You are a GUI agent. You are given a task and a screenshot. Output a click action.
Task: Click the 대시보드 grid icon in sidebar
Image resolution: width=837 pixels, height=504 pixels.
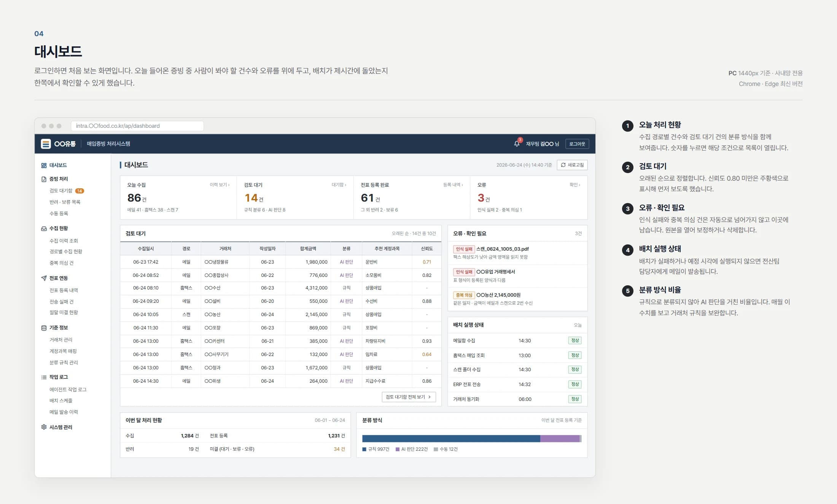(x=44, y=165)
